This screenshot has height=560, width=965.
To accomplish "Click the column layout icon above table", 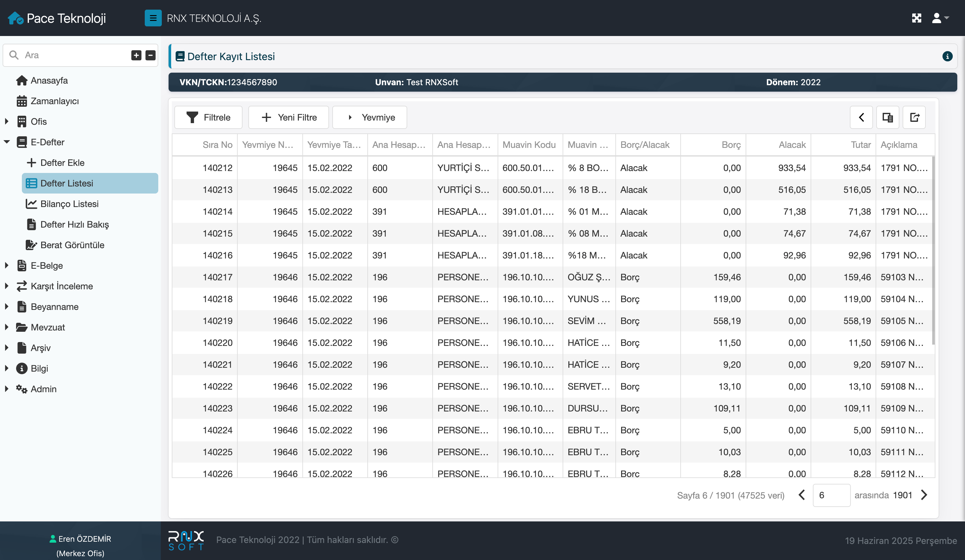I will pyautogui.click(x=887, y=117).
